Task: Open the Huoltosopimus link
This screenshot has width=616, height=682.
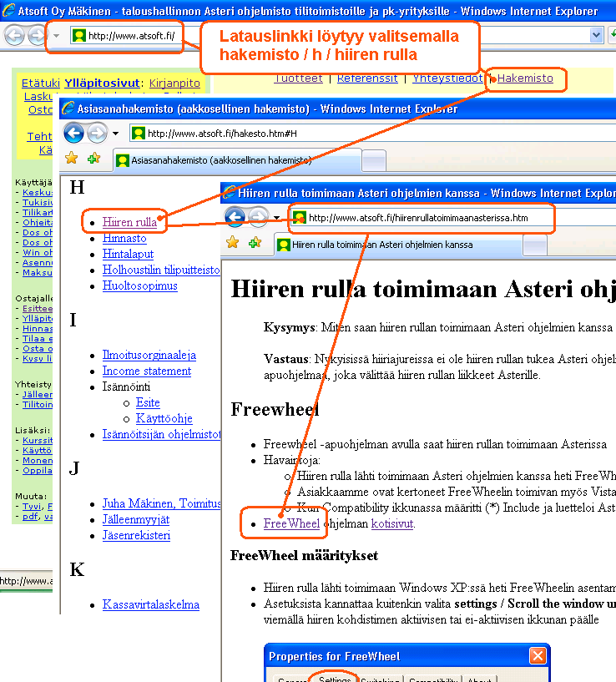Action: point(140,285)
